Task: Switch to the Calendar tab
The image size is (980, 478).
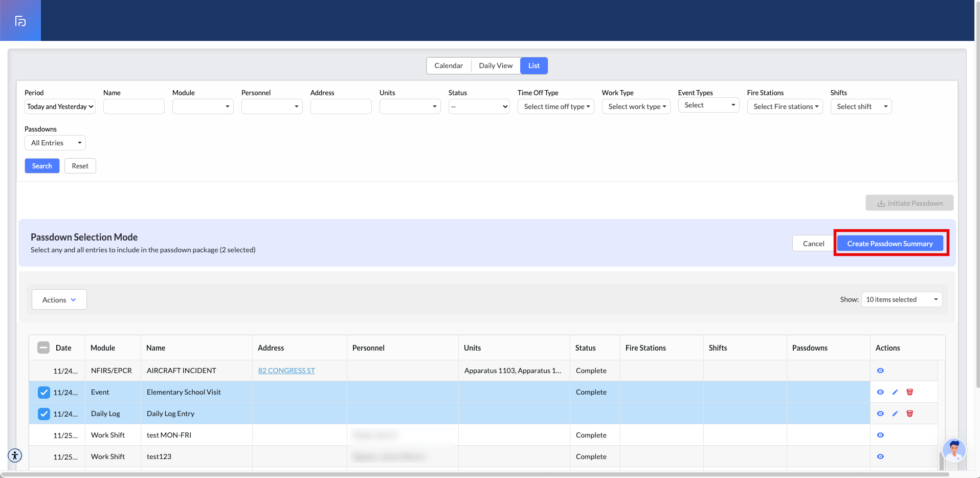Action: pos(449,66)
